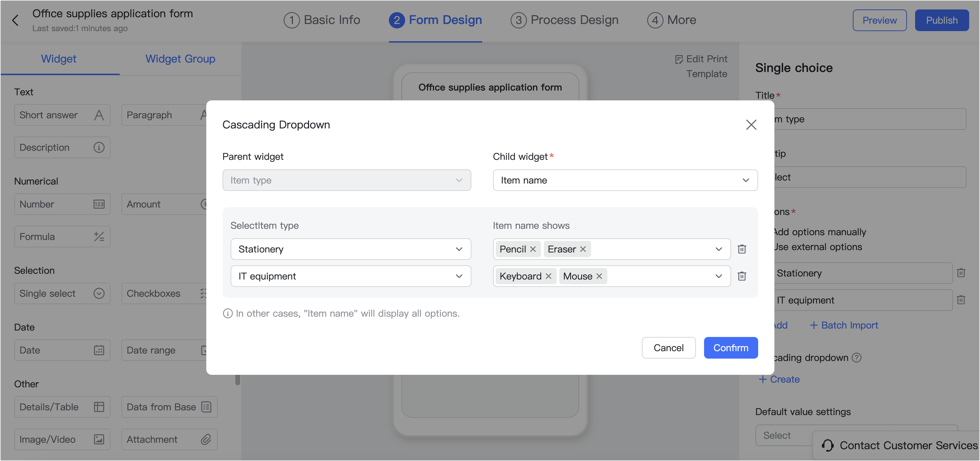Viewport: 980px width, 461px height.
Task: Confirm the cascading dropdown settings
Action: [730, 348]
